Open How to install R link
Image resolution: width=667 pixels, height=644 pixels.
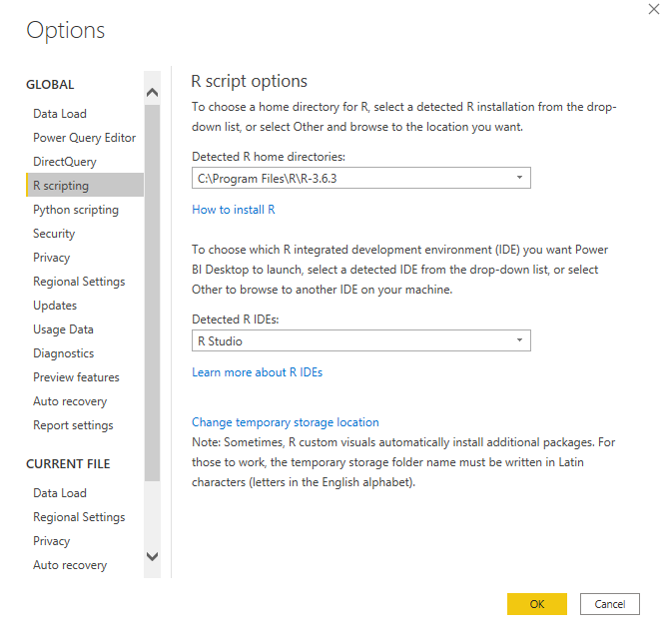[233, 210]
